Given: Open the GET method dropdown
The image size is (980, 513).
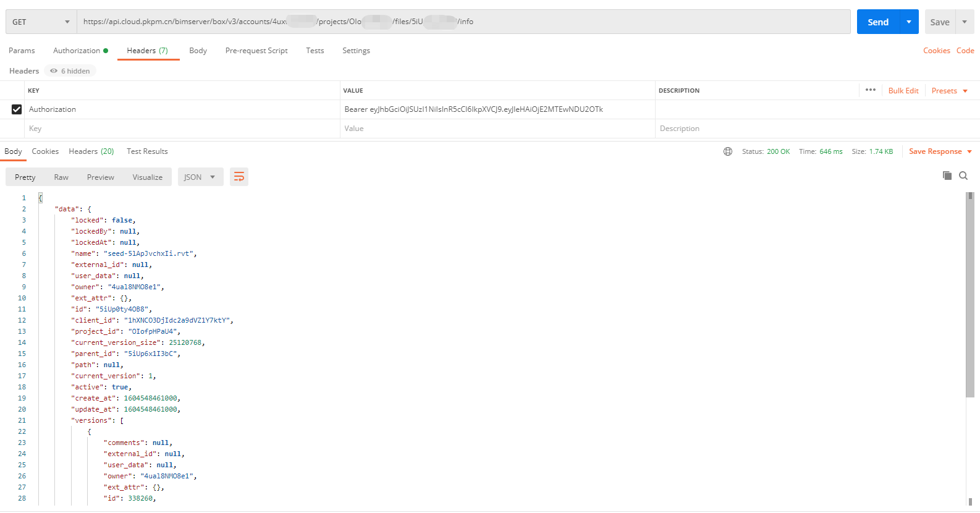Looking at the screenshot, I should tap(41, 22).
